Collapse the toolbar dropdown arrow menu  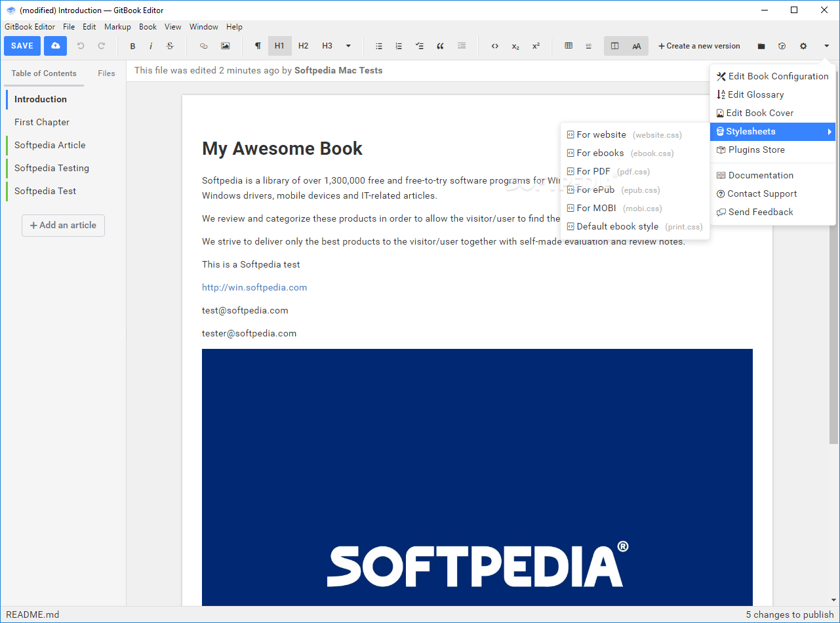pos(827,46)
